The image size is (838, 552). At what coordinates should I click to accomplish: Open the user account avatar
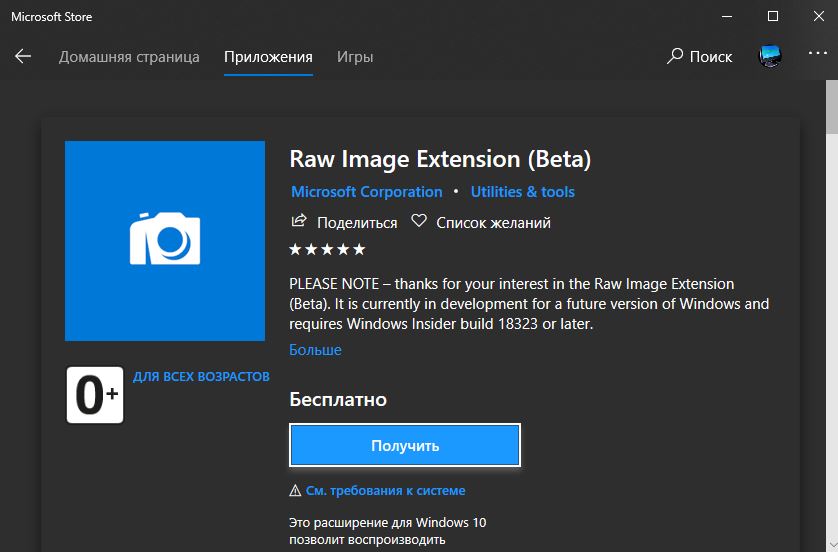pyautogui.click(x=770, y=56)
